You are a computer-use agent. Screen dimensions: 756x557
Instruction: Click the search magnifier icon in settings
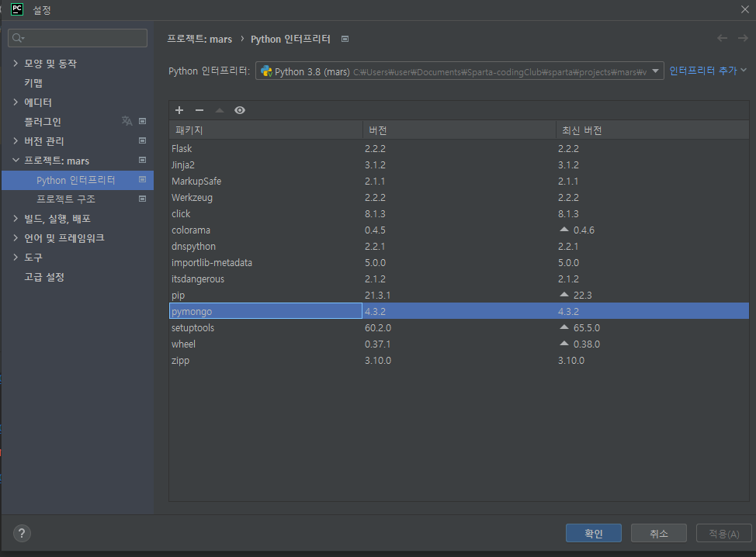18,38
